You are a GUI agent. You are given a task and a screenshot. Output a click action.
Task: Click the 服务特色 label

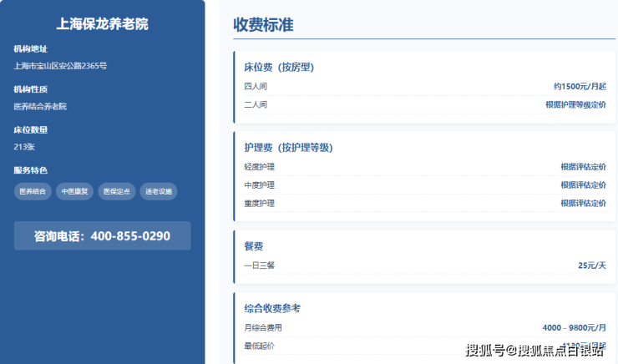30,170
